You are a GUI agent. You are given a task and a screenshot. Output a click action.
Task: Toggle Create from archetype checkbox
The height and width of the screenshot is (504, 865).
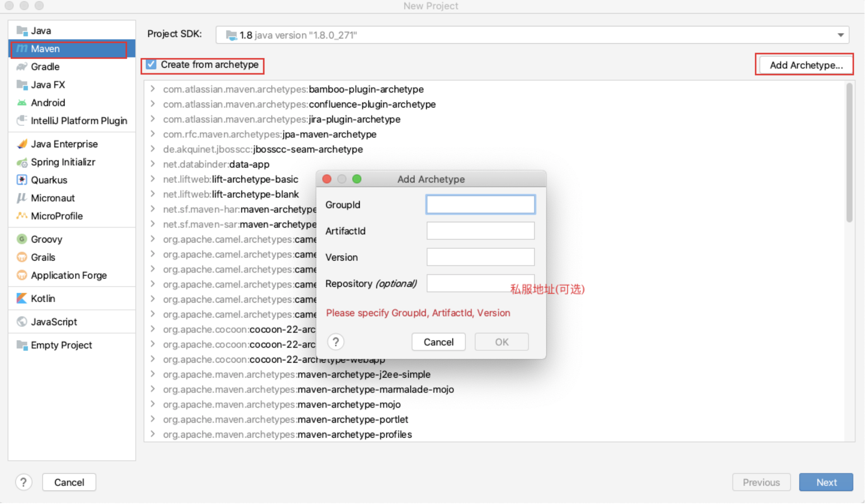pyautogui.click(x=151, y=65)
